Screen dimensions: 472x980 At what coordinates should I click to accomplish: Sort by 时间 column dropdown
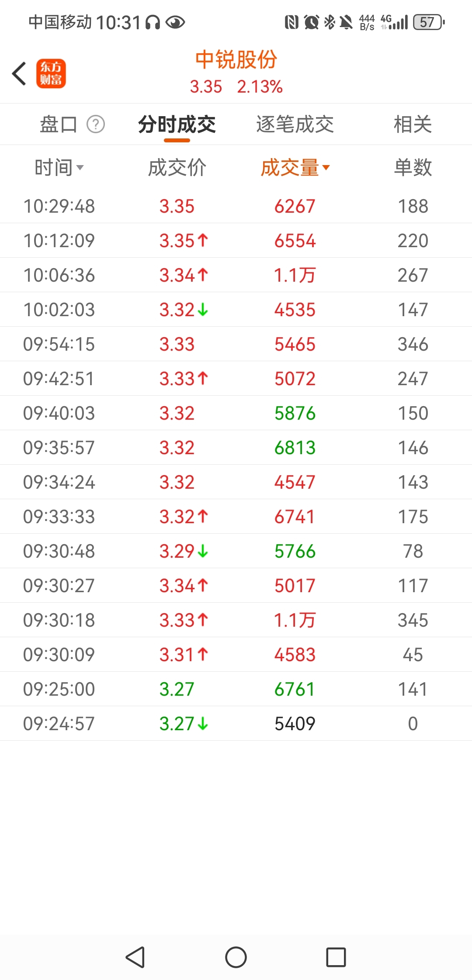click(x=59, y=168)
